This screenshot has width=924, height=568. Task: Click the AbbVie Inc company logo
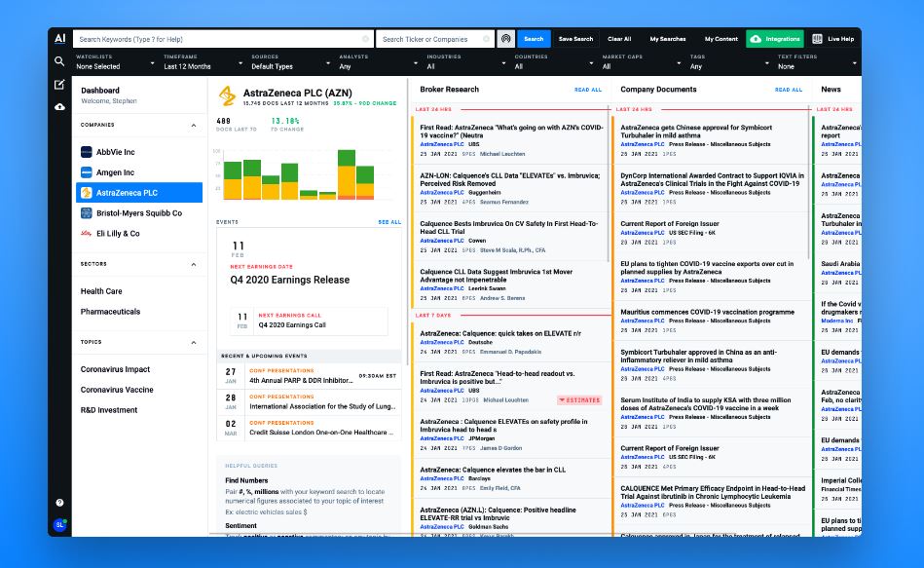click(86, 152)
